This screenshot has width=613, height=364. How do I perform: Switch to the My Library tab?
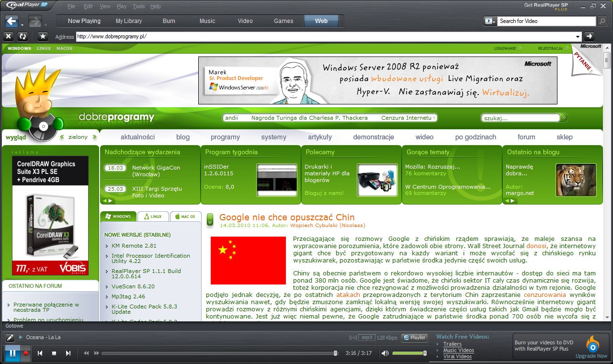[x=129, y=21]
